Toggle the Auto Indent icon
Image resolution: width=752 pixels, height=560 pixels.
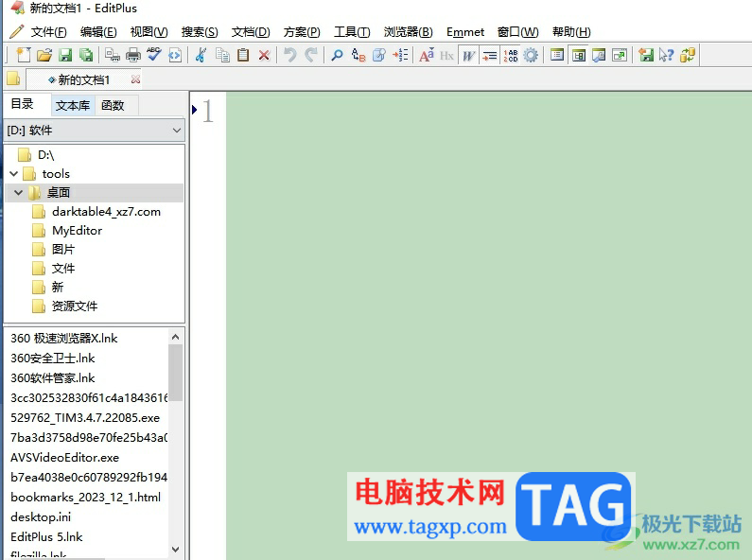pos(489,55)
